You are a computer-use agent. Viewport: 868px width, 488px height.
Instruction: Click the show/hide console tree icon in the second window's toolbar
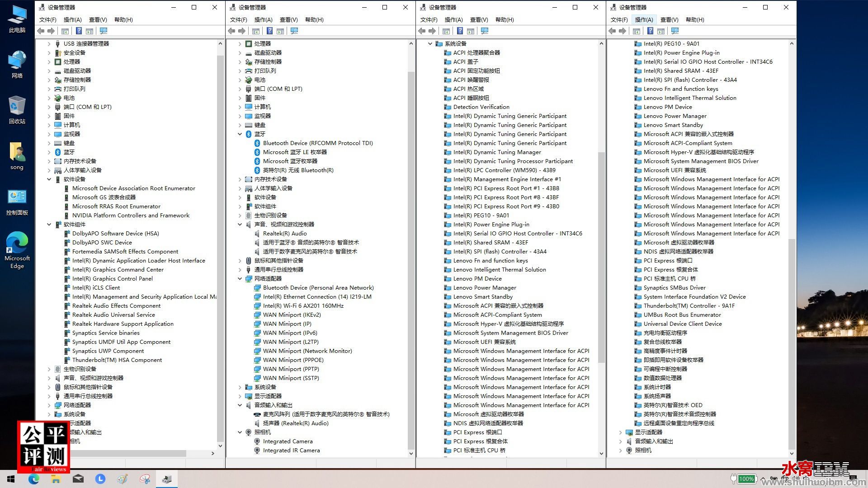pyautogui.click(x=256, y=31)
